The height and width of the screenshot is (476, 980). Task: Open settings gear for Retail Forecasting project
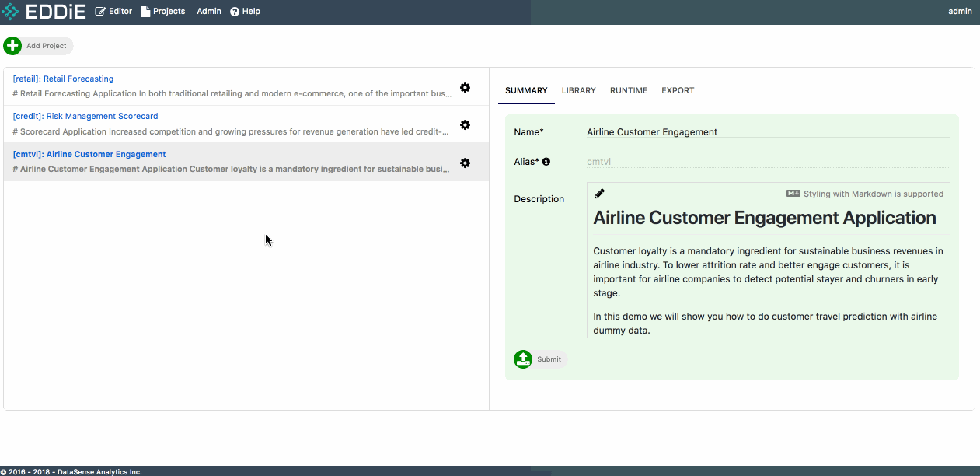(x=465, y=88)
